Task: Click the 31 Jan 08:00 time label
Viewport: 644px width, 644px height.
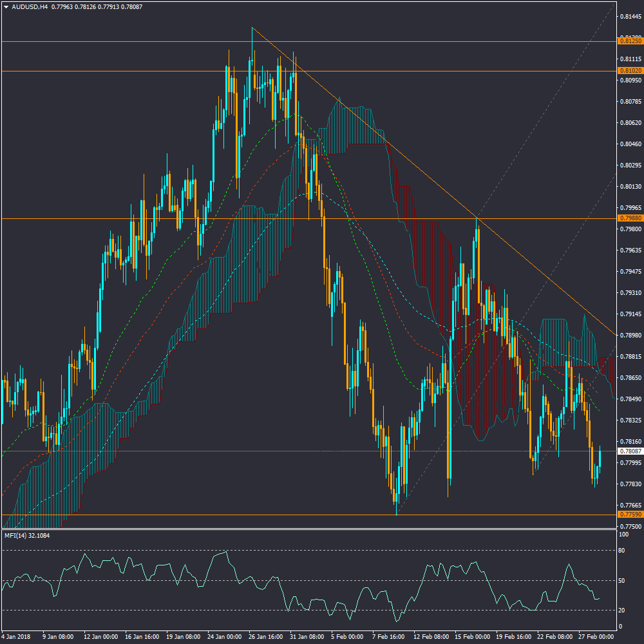Action: coord(307,636)
